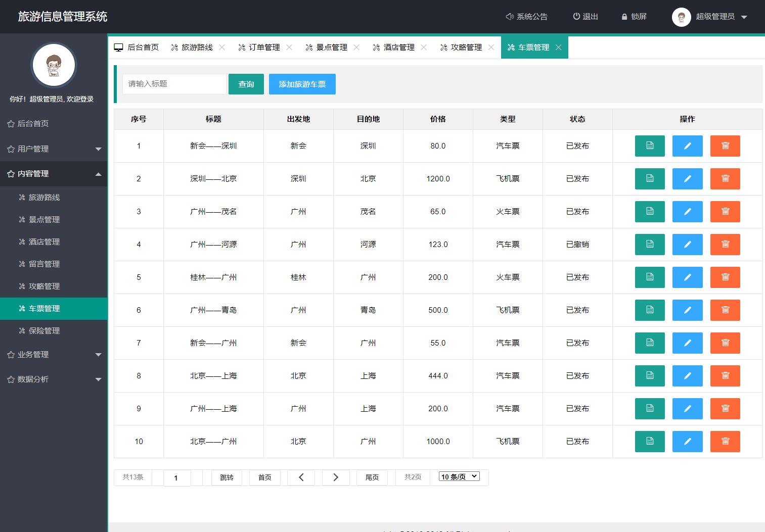View details of 桂林——广州 ticket
This screenshot has height=532, width=765.
(650, 277)
